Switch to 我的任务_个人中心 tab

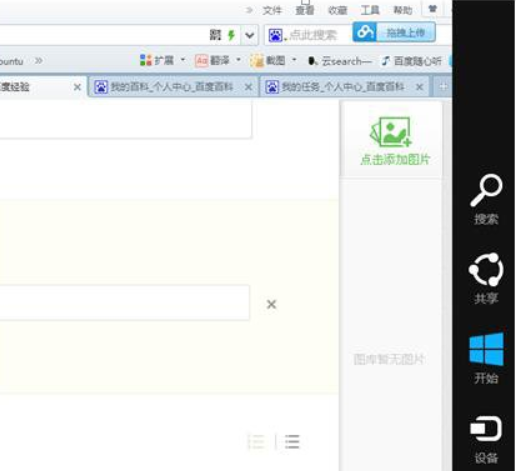tap(343, 87)
